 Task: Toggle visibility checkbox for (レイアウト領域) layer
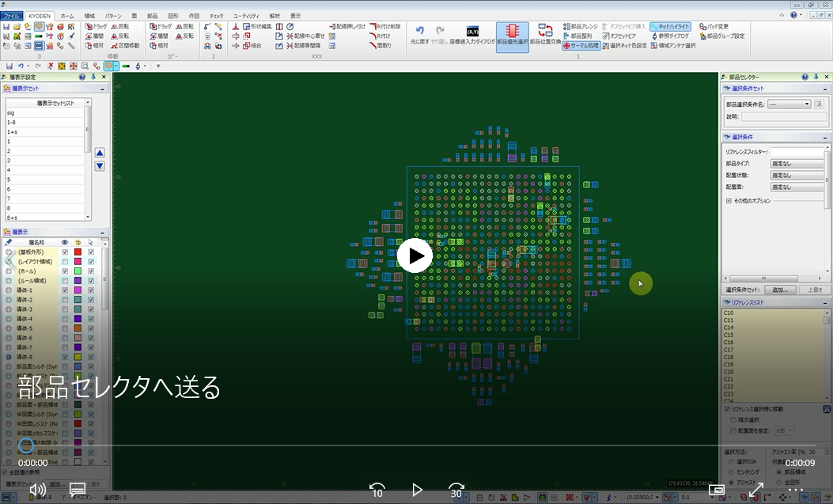click(x=65, y=262)
